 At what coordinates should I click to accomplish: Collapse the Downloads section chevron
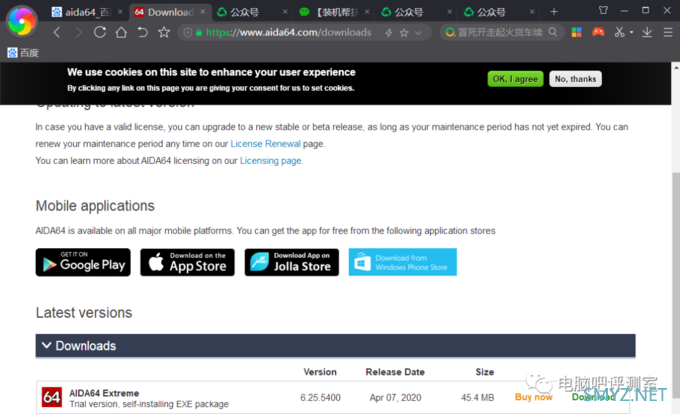click(x=46, y=346)
